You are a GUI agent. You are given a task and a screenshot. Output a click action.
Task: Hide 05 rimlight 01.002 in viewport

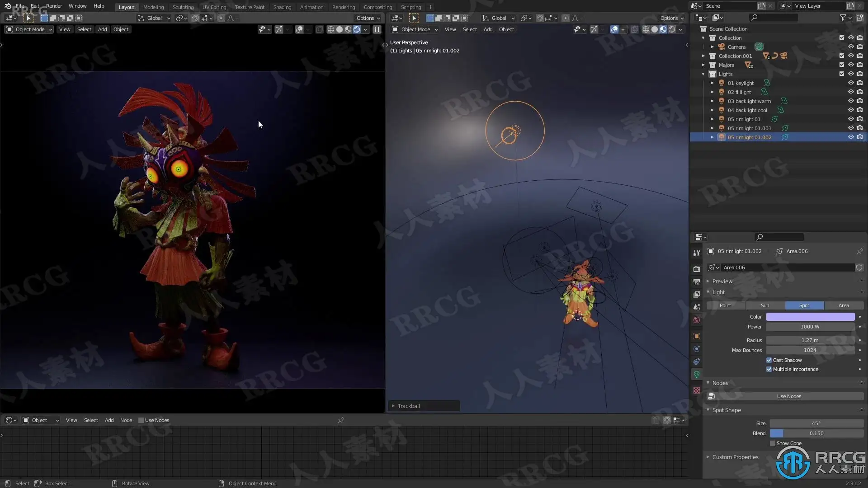tap(850, 137)
